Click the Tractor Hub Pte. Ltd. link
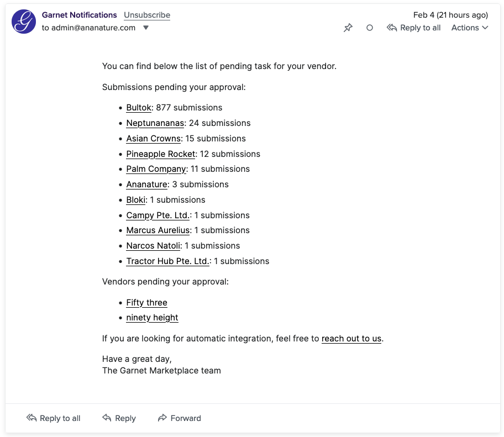The height and width of the screenshot is (437, 504). [167, 261]
